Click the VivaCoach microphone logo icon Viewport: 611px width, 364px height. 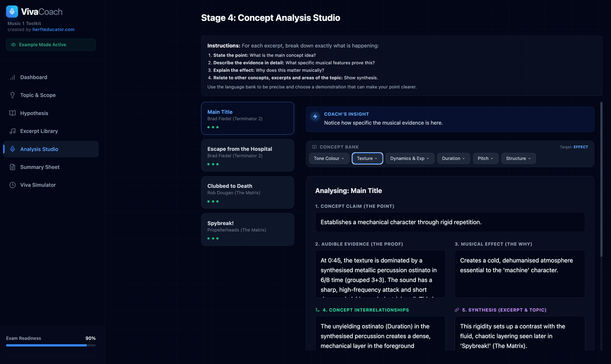(x=12, y=12)
